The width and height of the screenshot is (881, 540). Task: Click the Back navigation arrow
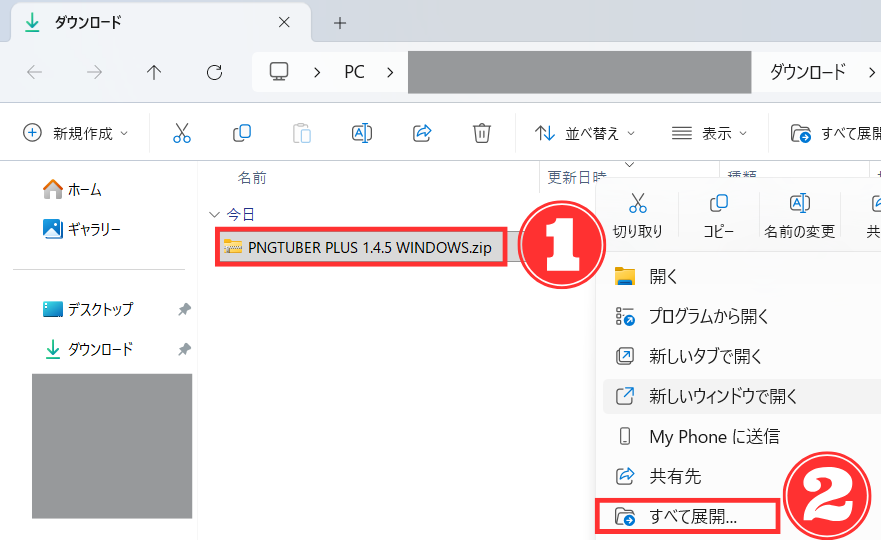click(35, 72)
